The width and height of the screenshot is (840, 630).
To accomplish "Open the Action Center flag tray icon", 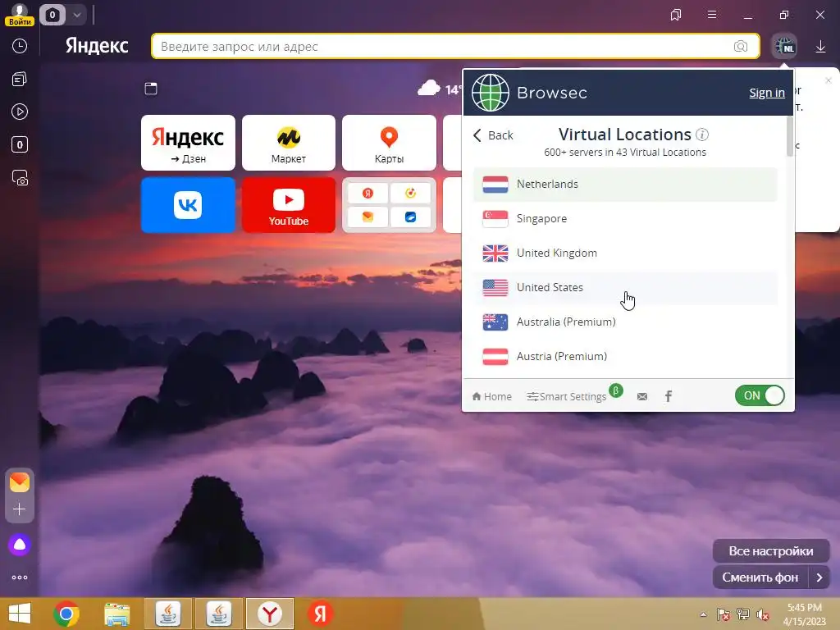I will (724, 614).
